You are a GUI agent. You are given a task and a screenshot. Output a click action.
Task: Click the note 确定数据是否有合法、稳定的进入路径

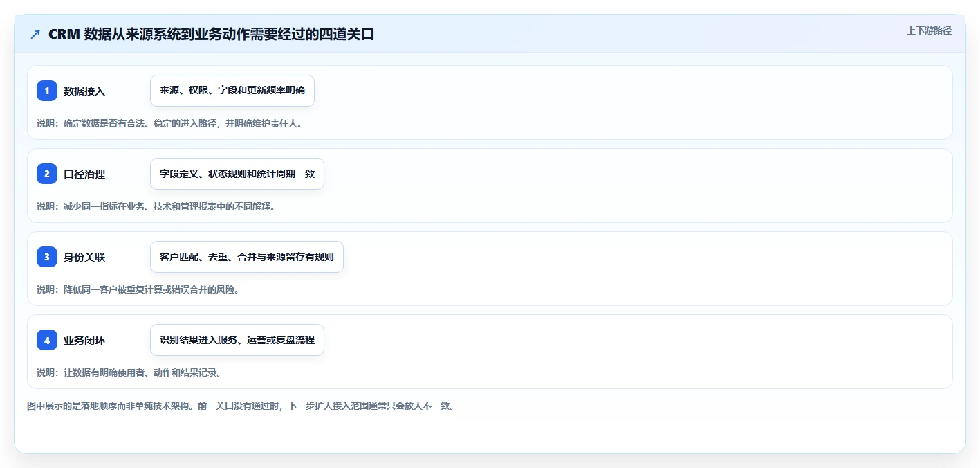point(169,123)
